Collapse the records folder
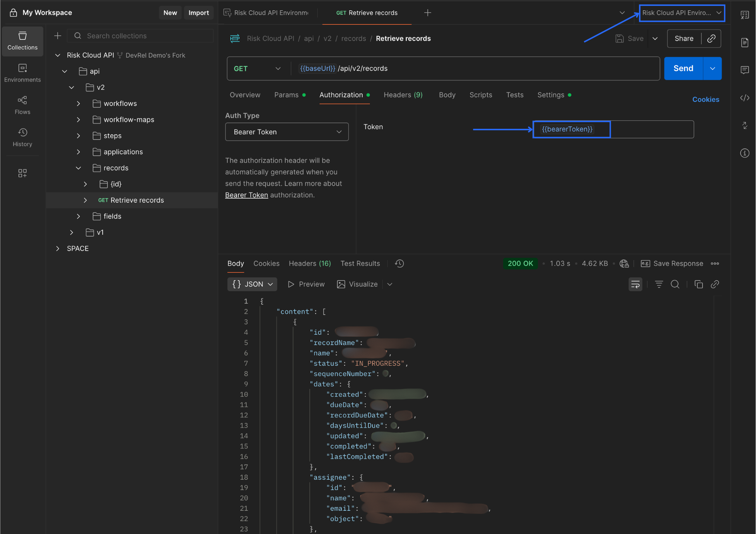 click(78, 168)
